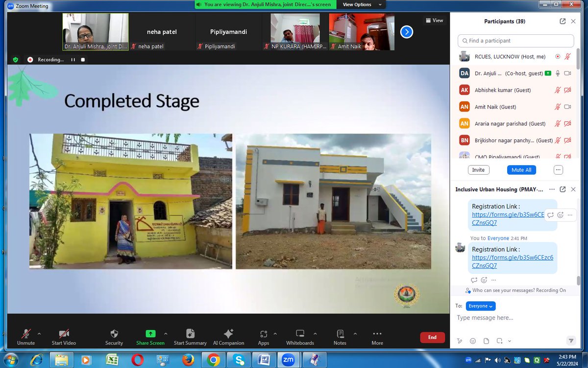588x368 pixels.
Task: Open the View layout menu
Action: [x=435, y=20]
